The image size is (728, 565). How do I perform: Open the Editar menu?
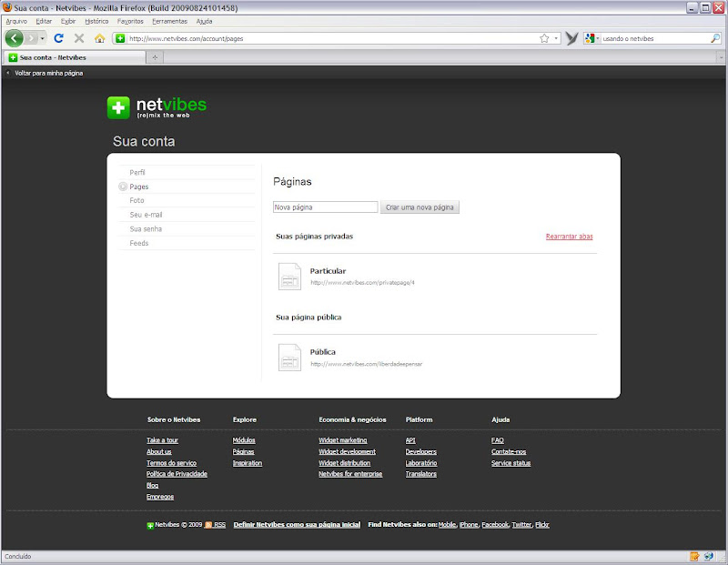pyautogui.click(x=44, y=21)
